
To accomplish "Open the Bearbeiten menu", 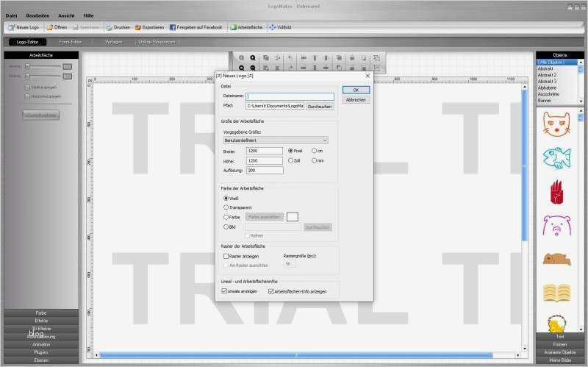I will (x=38, y=15).
